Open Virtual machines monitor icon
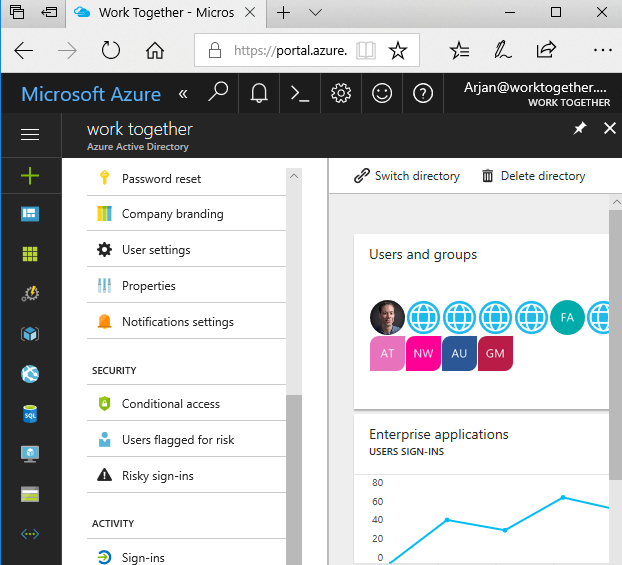The height and width of the screenshot is (565, 622). point(30,454)
